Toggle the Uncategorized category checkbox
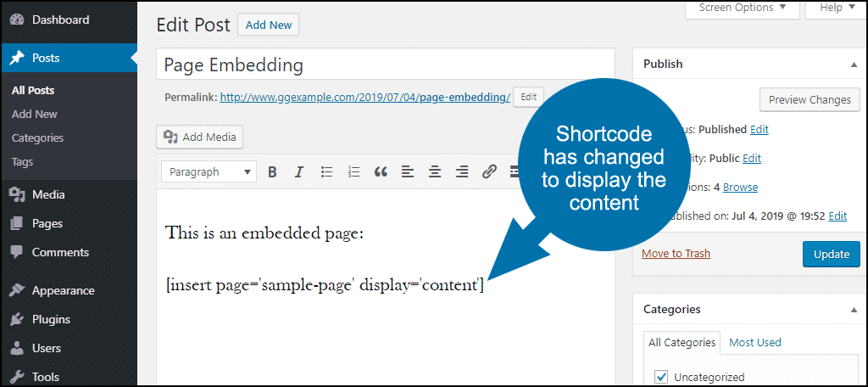Viewport: 868px width, 387px height. (x=662, y=376)
